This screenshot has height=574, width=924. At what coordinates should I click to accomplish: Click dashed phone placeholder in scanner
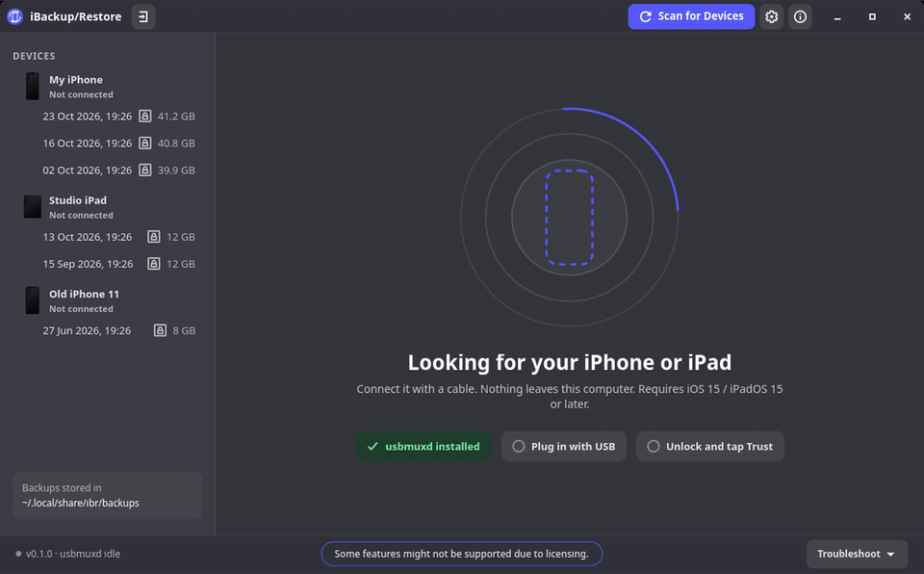[x=569, y=218]
